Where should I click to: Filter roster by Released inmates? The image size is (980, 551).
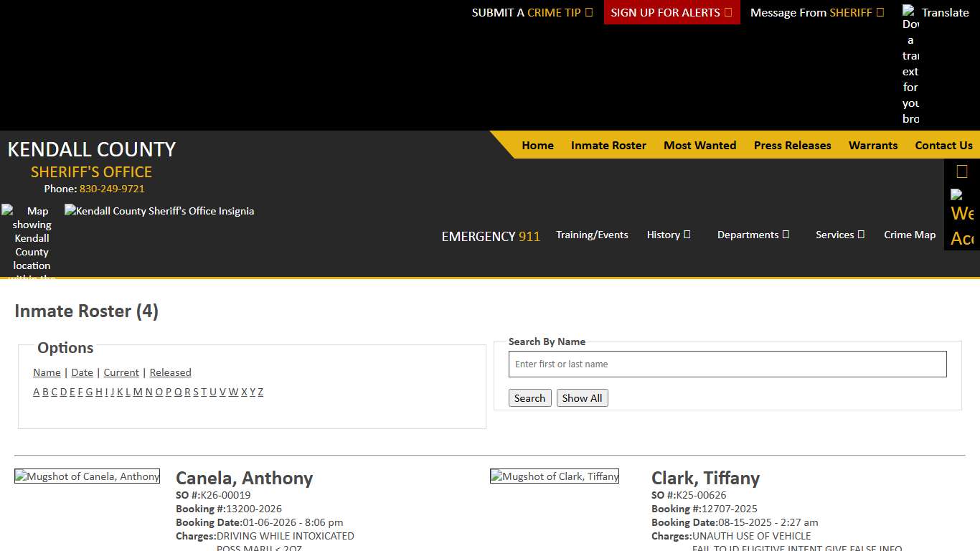click(170, 372)
